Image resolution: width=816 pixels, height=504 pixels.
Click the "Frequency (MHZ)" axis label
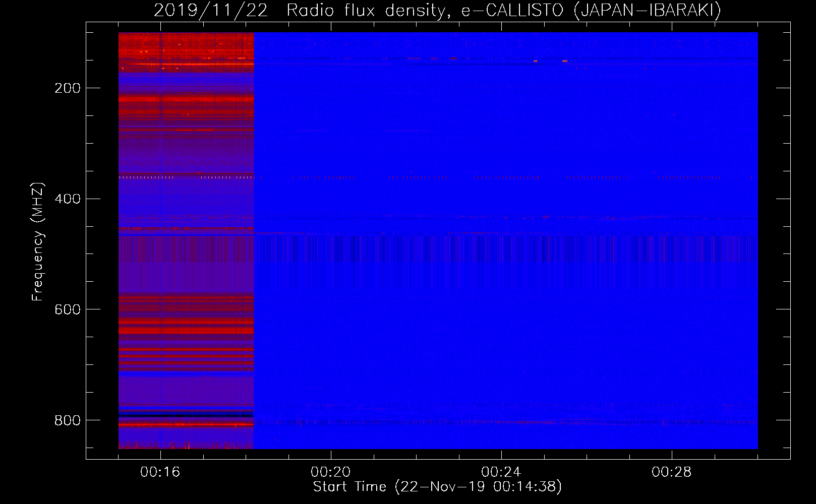point(38,242)
